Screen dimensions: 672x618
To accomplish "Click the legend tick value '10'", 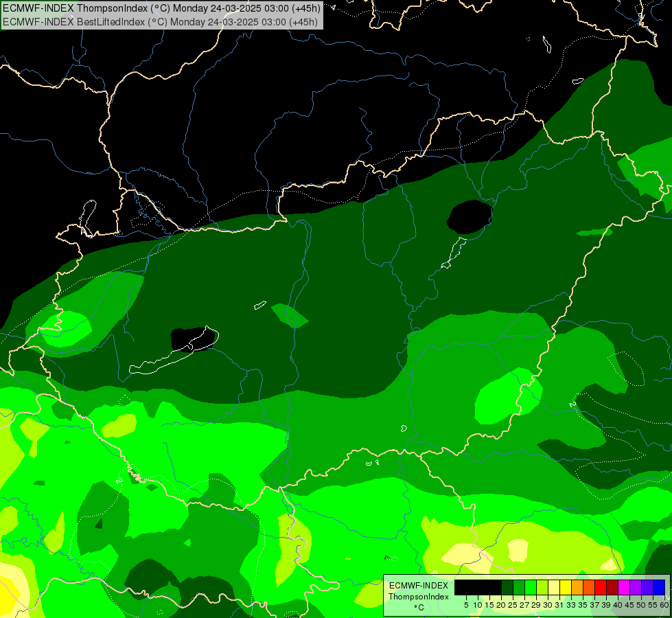I will click(x=478, y=605).
